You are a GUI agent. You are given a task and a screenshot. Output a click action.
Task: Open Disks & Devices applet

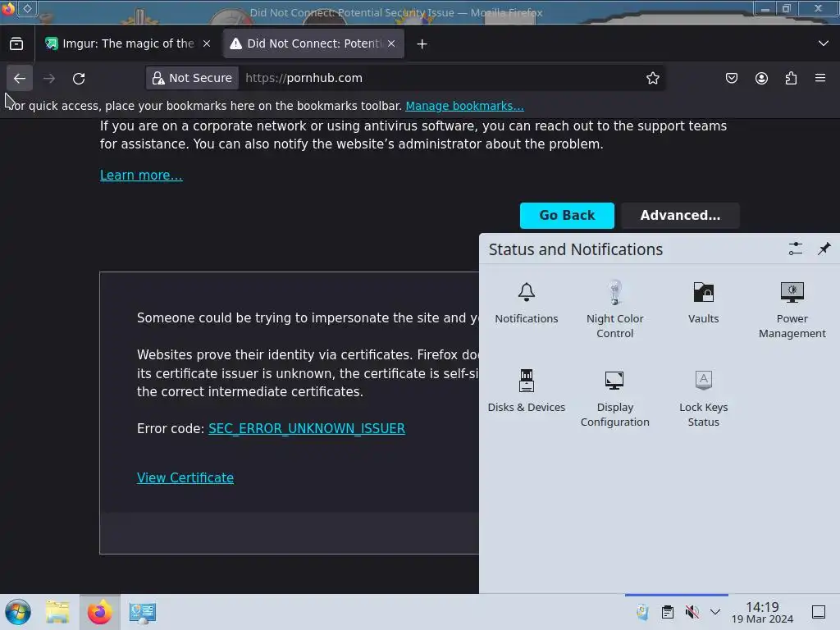click(527, 391)
